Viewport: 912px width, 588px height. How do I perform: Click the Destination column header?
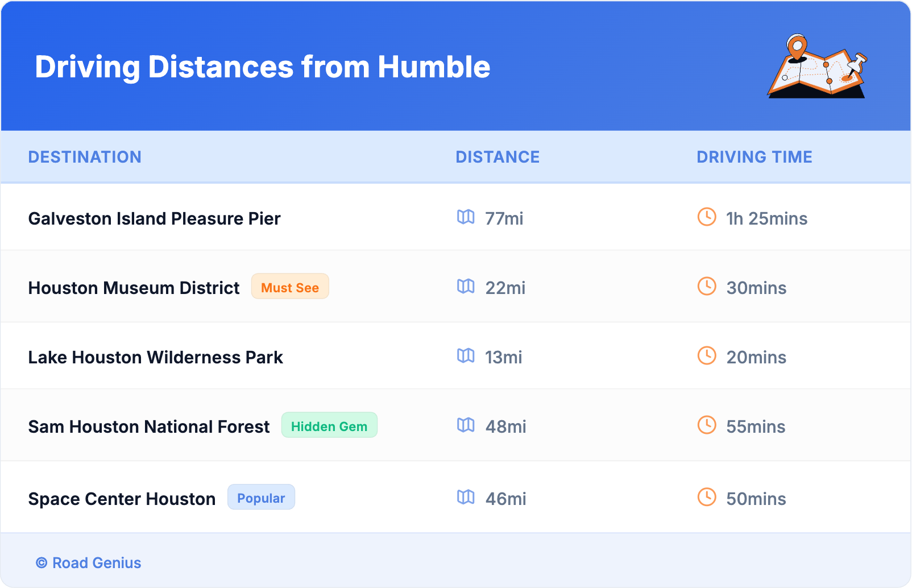[85, 157]
